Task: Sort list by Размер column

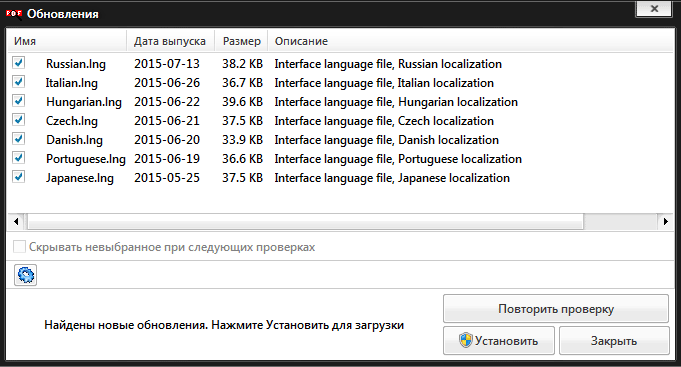Action: click(x=241, y=41)
